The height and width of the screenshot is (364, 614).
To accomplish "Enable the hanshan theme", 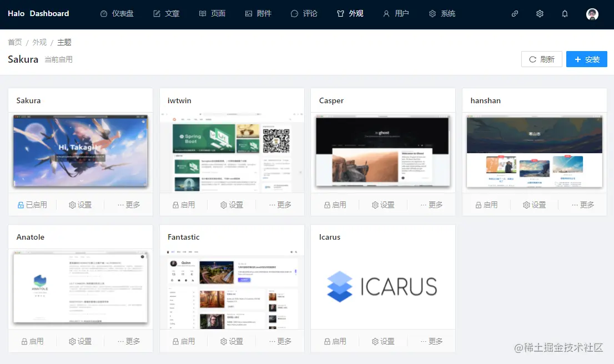I will tap(487, 205).
